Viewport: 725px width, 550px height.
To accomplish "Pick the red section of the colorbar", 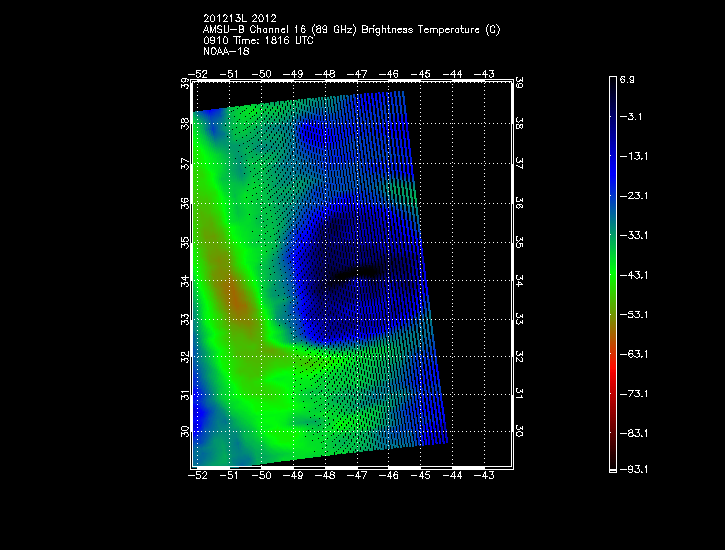I will (x=611, y=385).
